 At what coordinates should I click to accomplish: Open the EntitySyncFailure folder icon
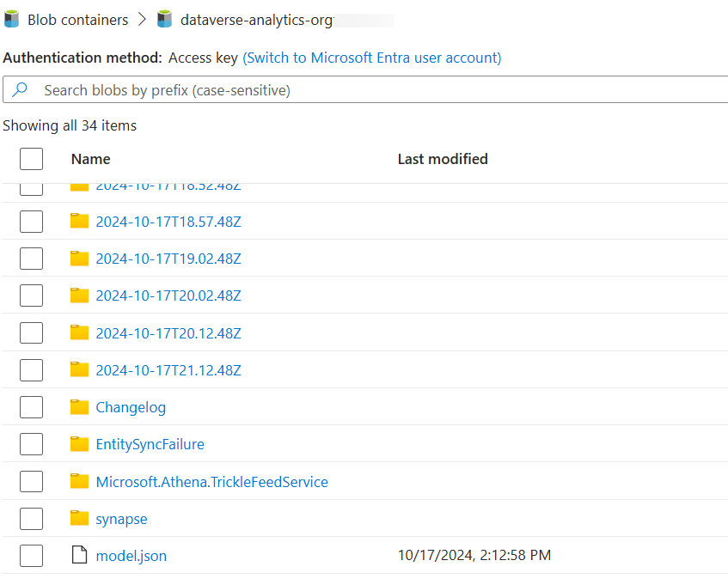click(79, 443)
